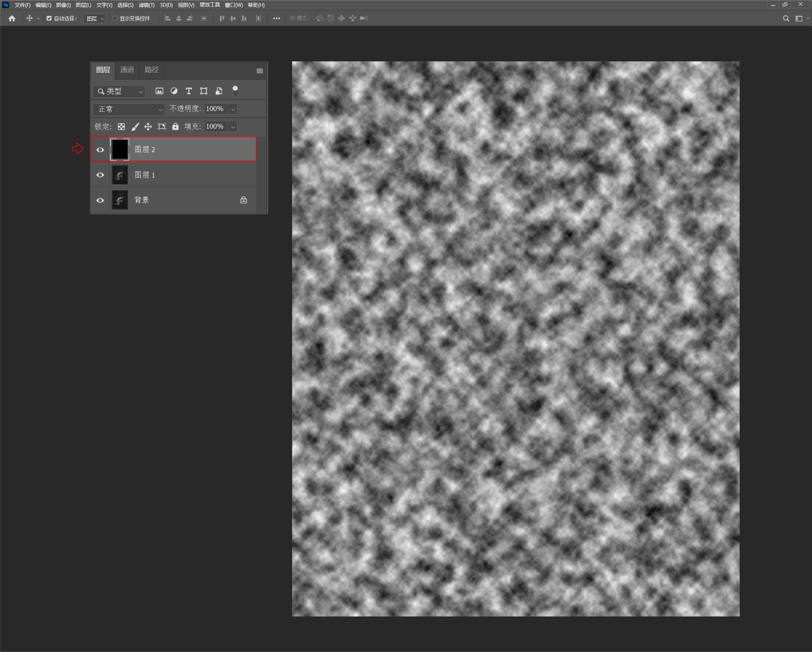Click distribute horizontally icon in options bar
The width and height of the screenshot is (812, 652).
[258, 18]
